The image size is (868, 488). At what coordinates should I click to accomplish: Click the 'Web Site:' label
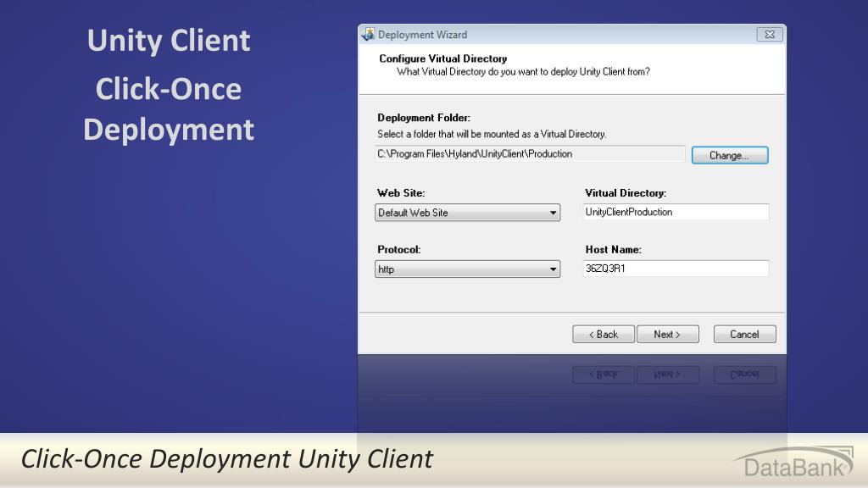[401, 193]
